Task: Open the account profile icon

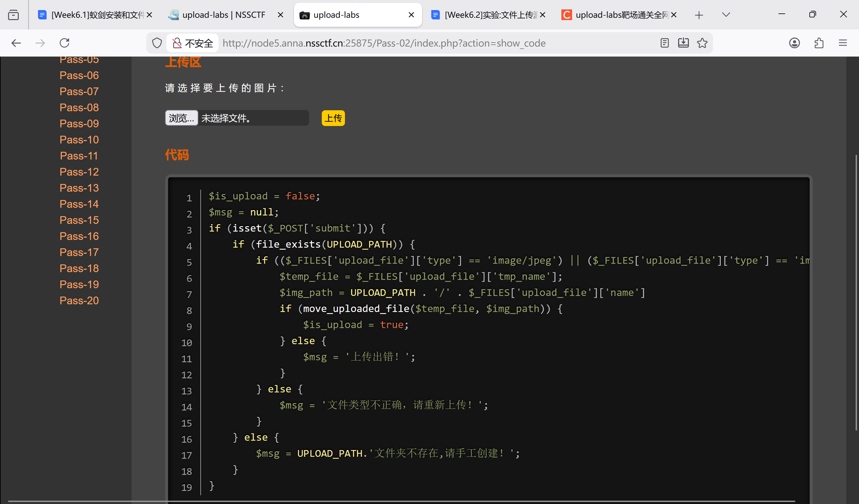Action: click(794, 43)
